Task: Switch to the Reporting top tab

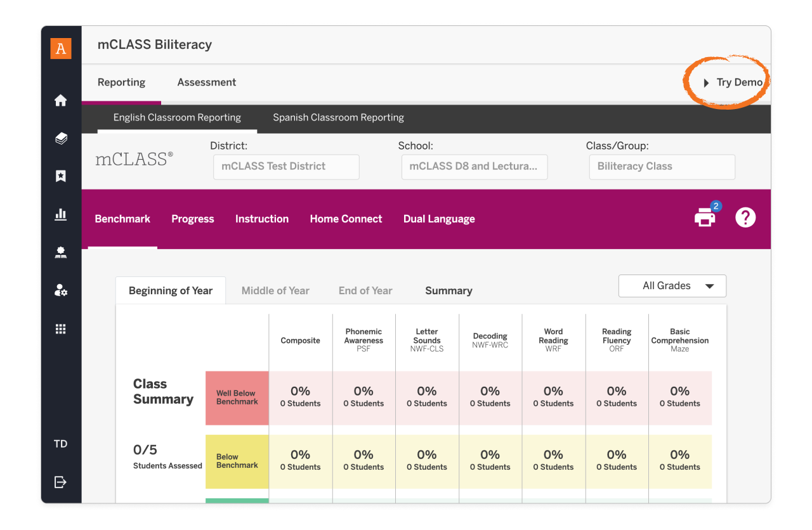Action: pyautogui.click(x=121, y=82)
